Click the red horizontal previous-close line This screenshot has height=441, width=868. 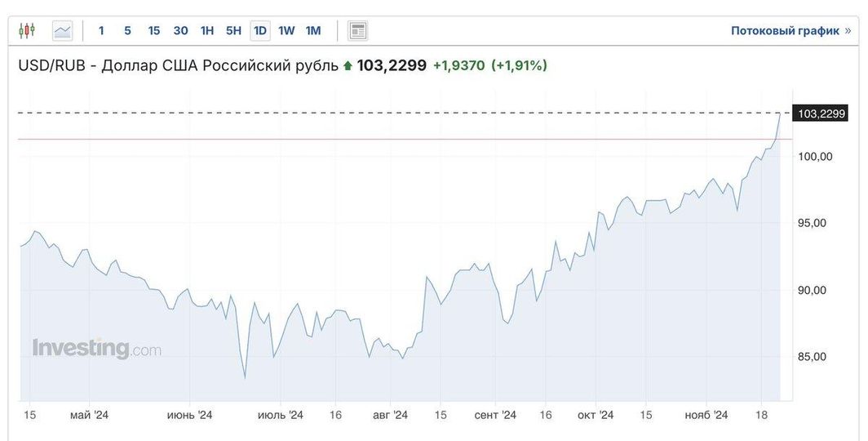coord(408,139)
